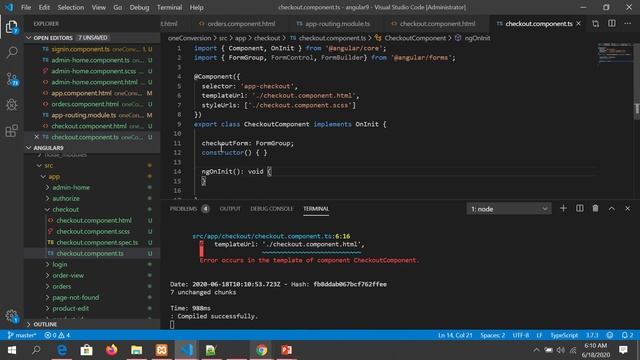Open Google Chrome from taskbar
The height and width of the screenshot is (360, 640).
point(262,350)
